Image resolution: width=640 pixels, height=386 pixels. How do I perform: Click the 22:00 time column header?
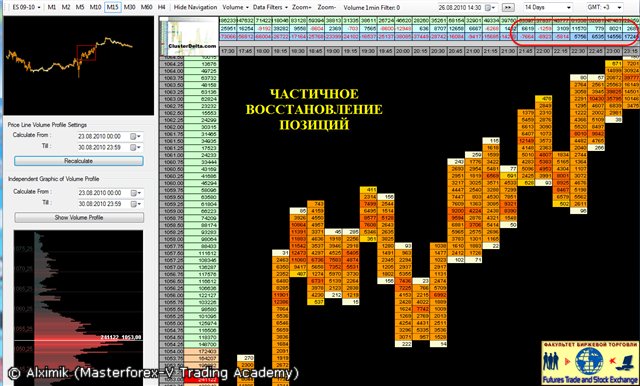click(543, 51)
